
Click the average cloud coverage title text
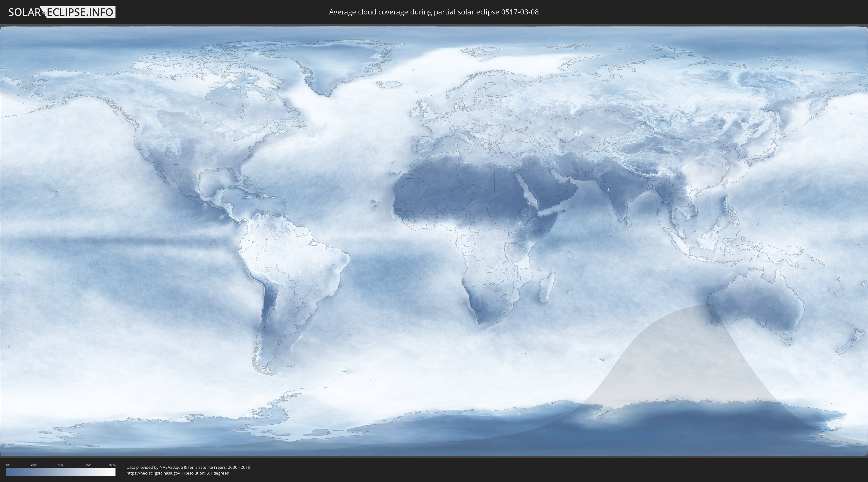(434, 12)
